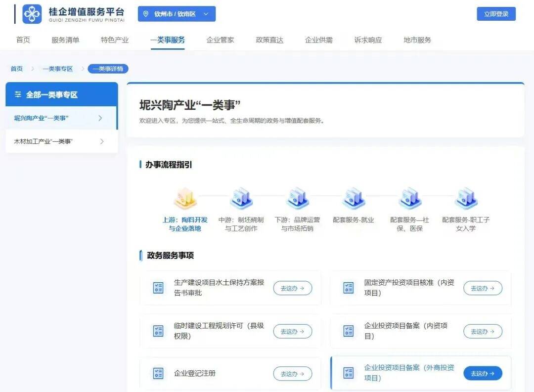The height and width of the screenshot is (392, 534).
Task: Open 临时建设工程规划许可（县级权限）item text
Action: [219, 331]
